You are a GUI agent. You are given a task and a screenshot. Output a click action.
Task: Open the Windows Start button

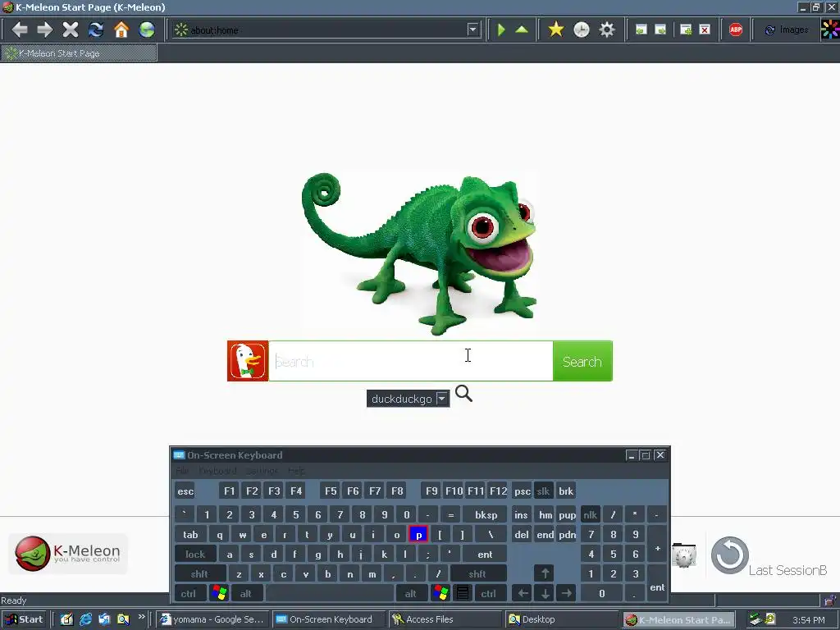click(x=24, y=619)
